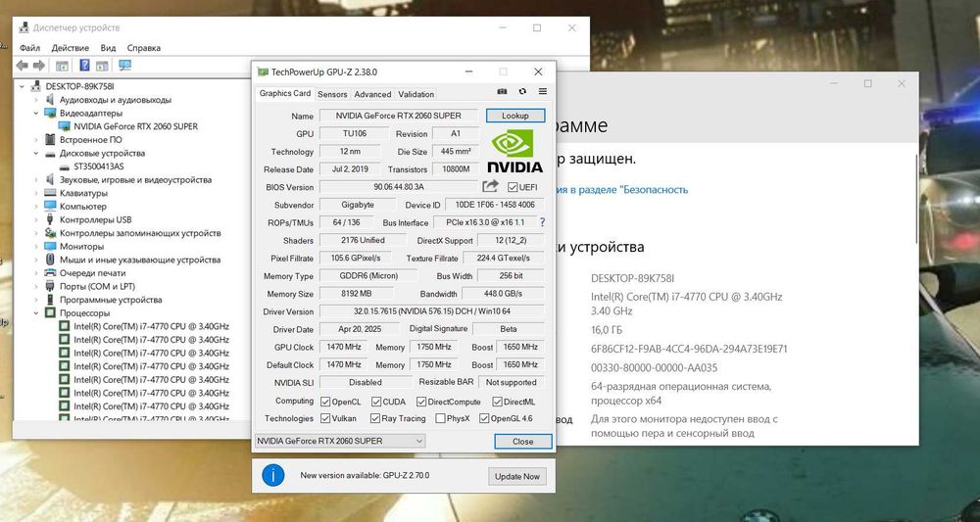Click the BIOS Version field 90.06.44.80.3A
The width and height of the screenshot is (980, 522).
click(x=399, y=187)
